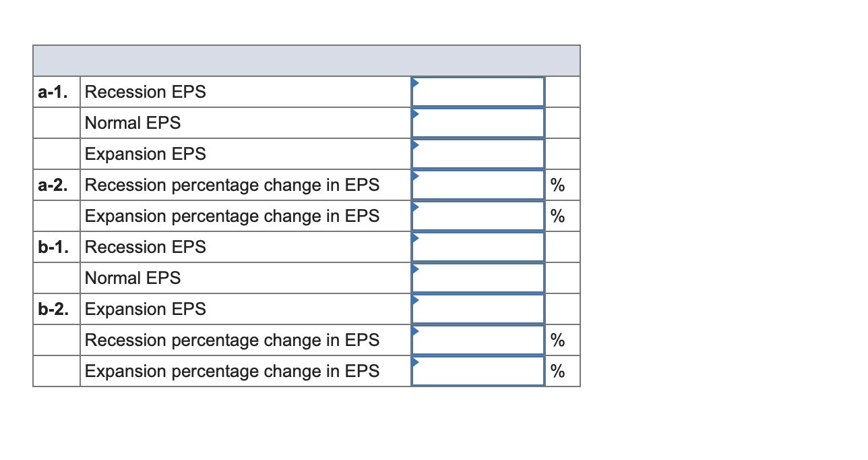Click the percent sign next to a-2 Recession row
Image resolution: width=868 pixels, height=460 pixels.
coord(557,185)
